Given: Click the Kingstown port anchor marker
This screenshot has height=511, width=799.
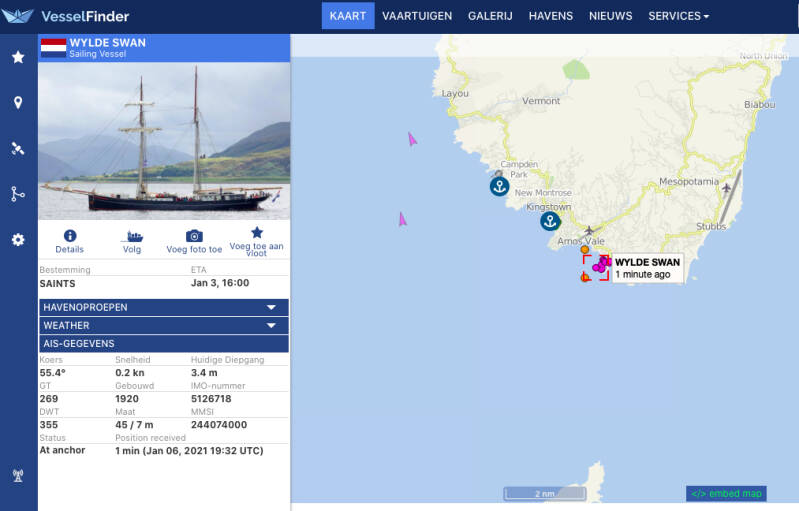Looking at the screenshot, I should tap(549, 221).
